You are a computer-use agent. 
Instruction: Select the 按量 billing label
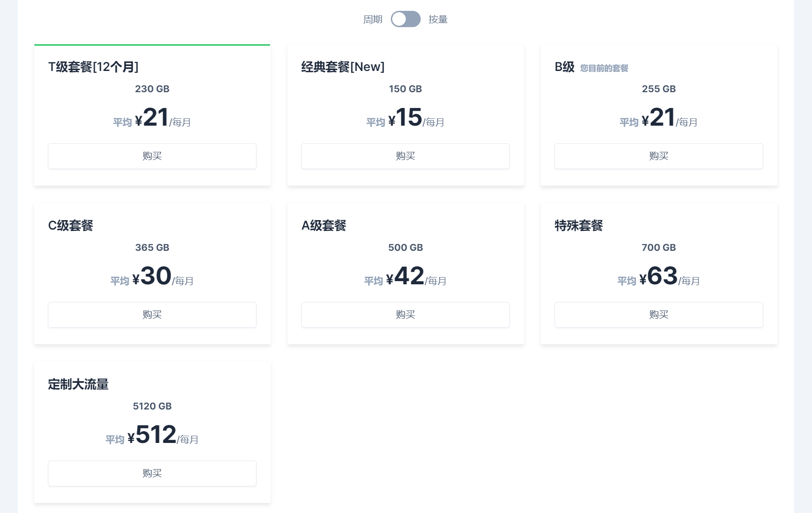[438, 19]
